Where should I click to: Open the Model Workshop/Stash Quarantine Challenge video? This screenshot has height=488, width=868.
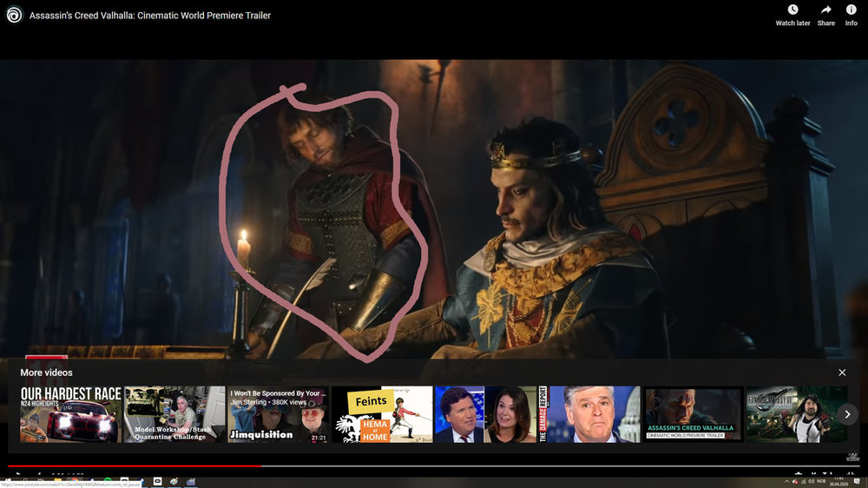click(x=174, y=414)
